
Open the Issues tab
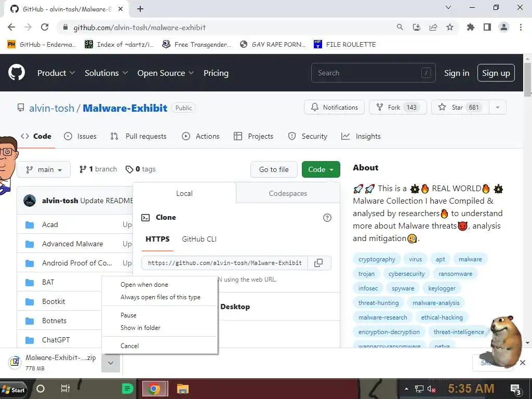[80, 137]
